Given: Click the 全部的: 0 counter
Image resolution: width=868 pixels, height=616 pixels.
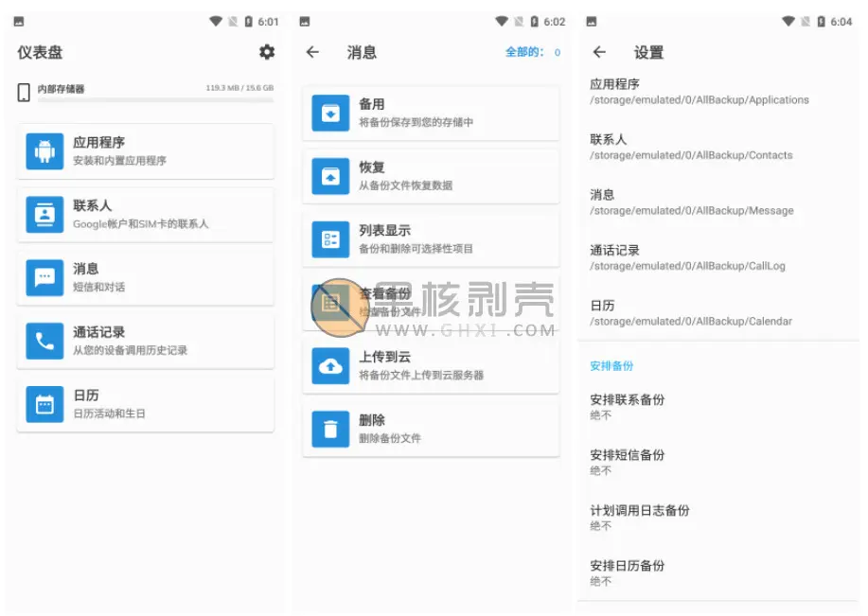Looking at the screenshot, I should 533,52.
